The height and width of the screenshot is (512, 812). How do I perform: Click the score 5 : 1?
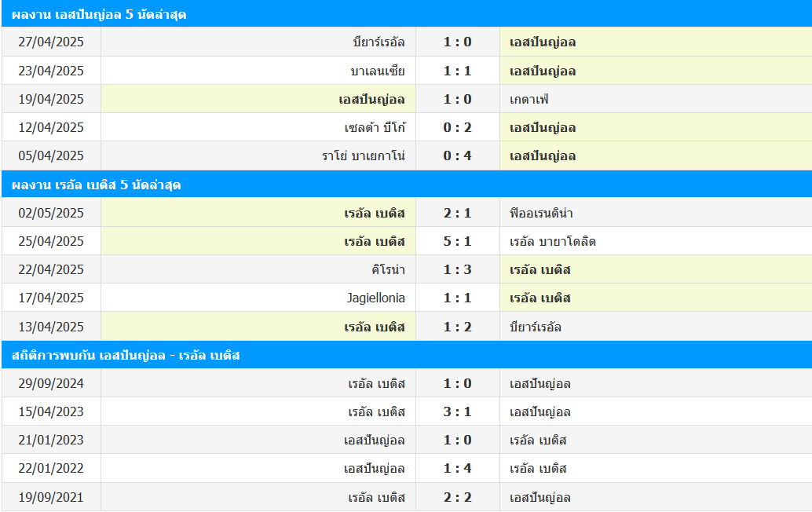(x=457, y=241)
